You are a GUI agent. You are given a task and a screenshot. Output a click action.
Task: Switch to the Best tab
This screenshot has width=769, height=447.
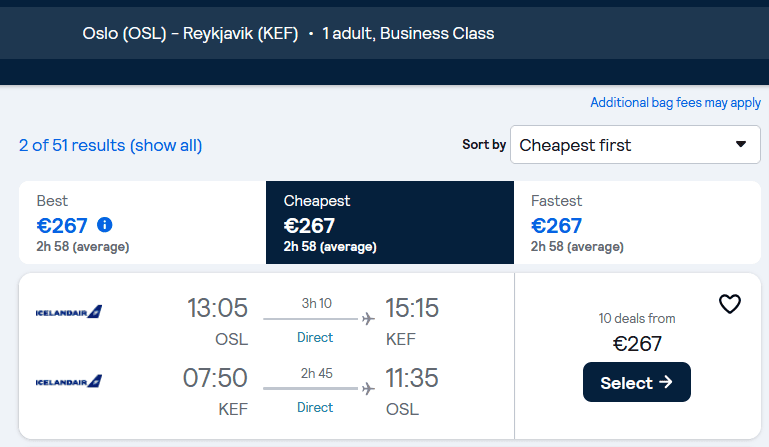pos(142,222)
